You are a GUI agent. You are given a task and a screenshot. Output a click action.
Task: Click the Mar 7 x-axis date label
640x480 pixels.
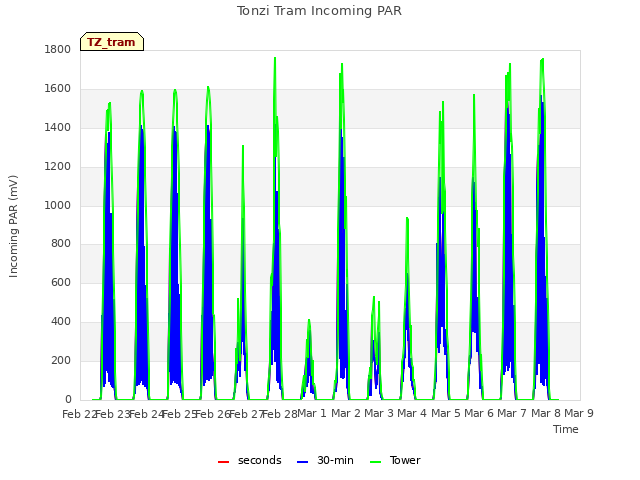(x=512, y=413)
